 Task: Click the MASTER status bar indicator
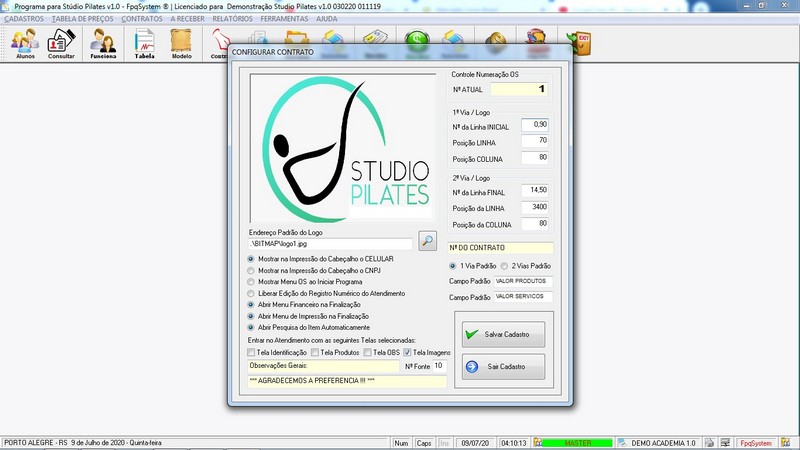pos(578,443)
